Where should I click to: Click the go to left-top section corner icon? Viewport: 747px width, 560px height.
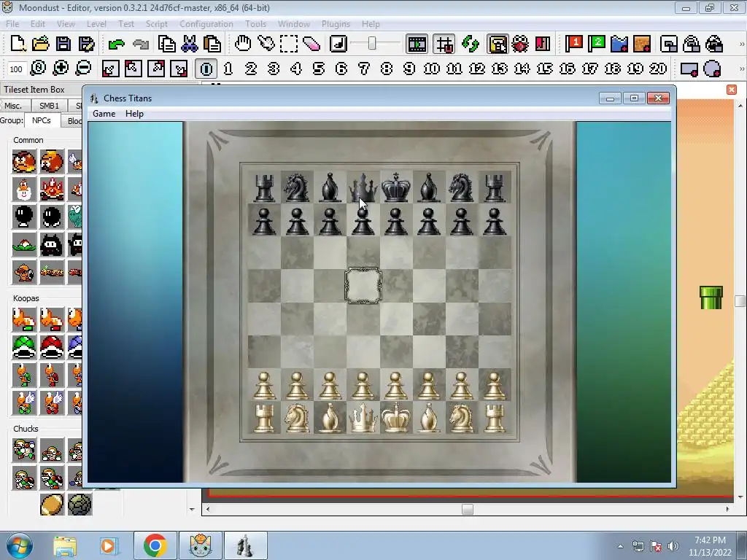point(133,69)
